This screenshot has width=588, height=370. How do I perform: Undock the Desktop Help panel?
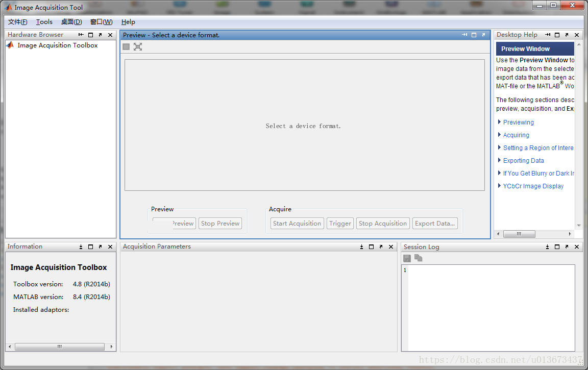coord(567,35)
